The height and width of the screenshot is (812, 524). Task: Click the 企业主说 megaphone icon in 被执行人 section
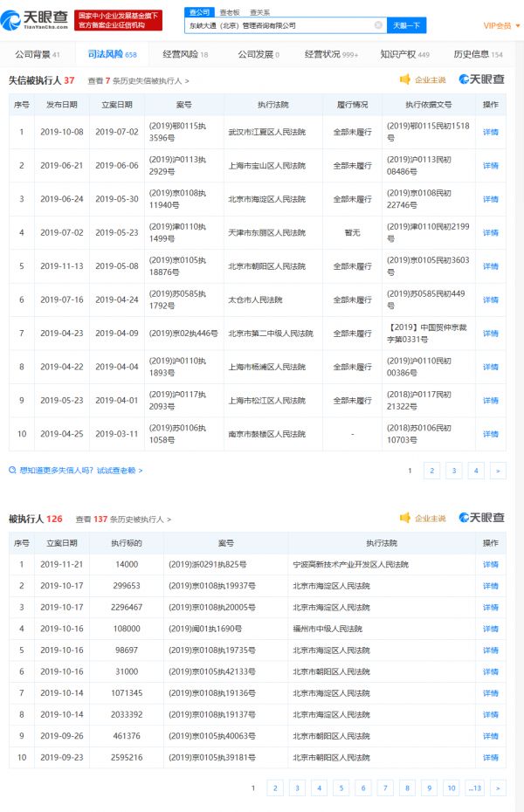click(404, 518)
